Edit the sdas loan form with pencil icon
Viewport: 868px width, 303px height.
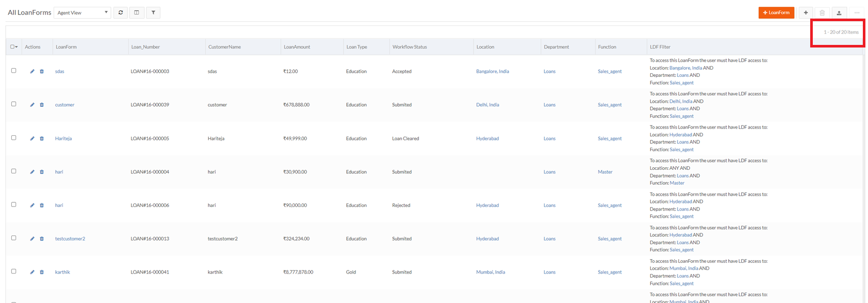coord(32,71)
